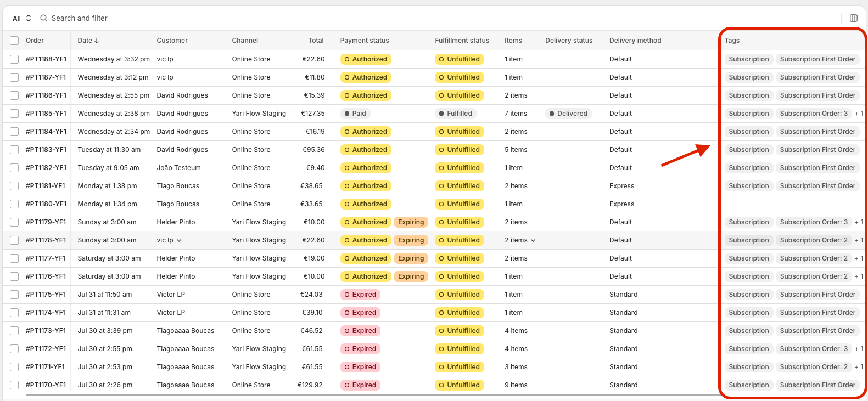
Task: Click the Fulfillment status column header
Action: (462, 41)
